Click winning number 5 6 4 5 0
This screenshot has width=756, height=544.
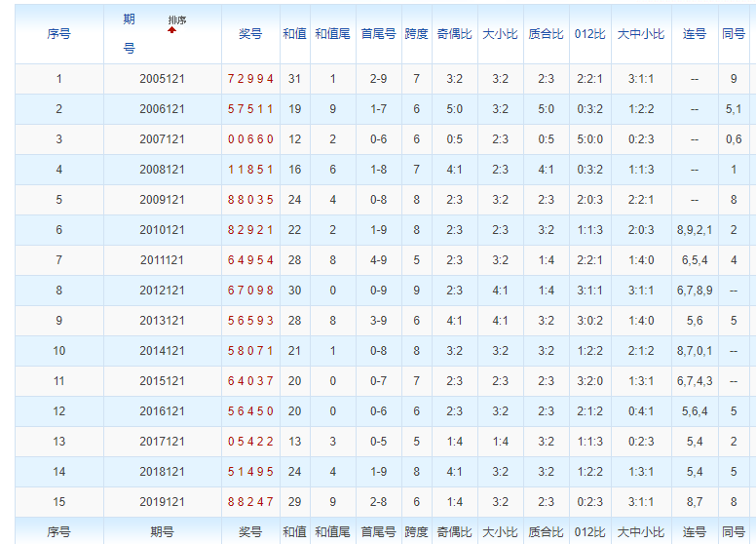click(x=250, y=410)
